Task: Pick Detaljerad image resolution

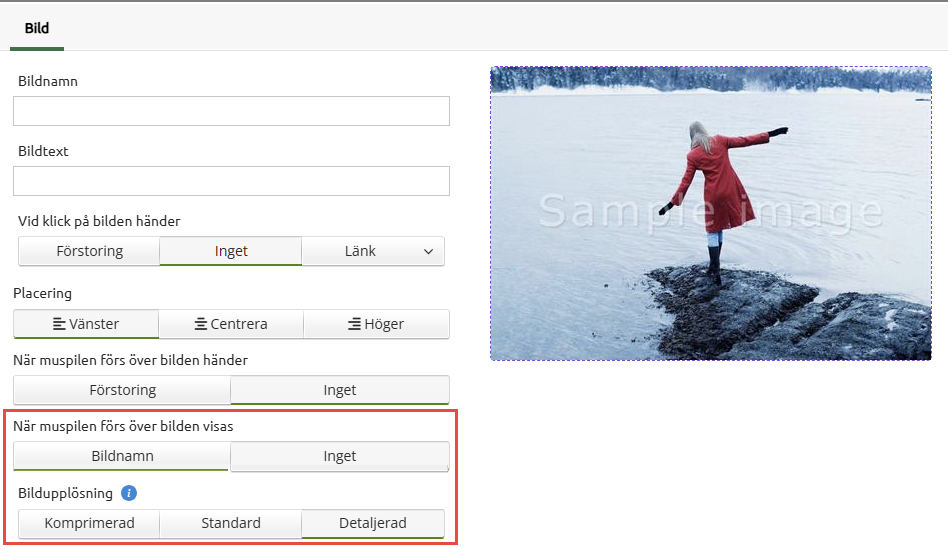Action: 373,523
